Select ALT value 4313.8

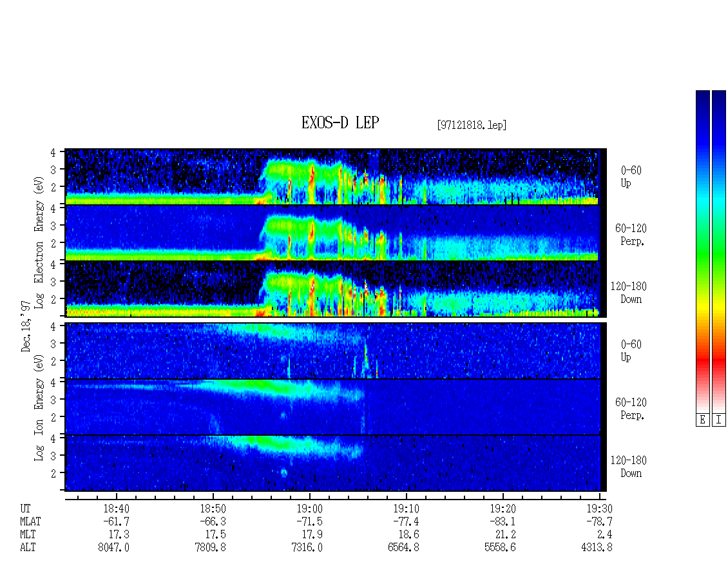(597, 548)
